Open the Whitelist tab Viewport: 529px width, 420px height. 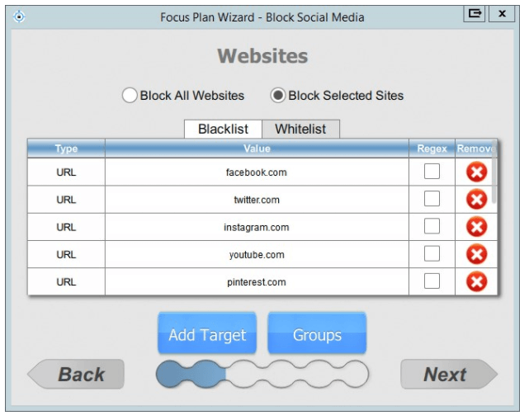pos(300,130)
